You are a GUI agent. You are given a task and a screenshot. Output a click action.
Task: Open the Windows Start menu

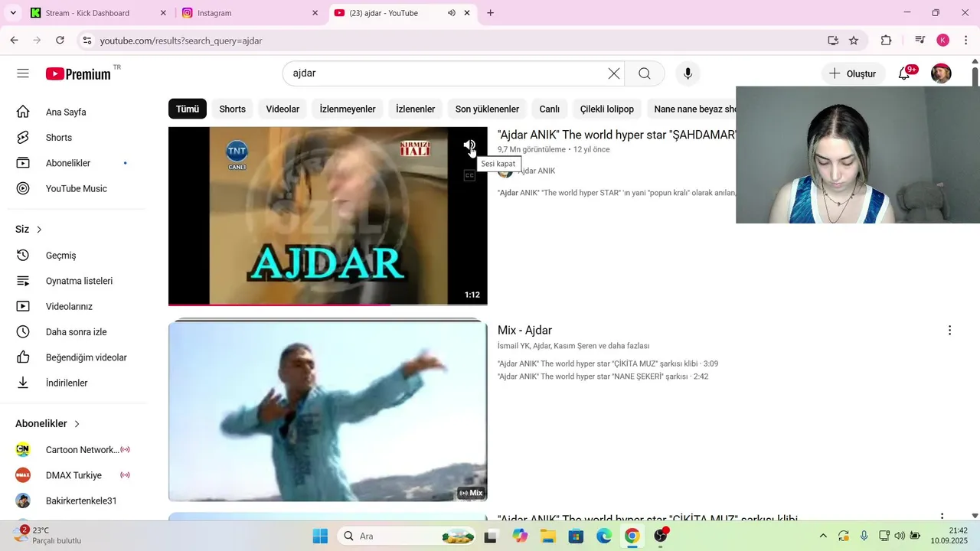click(x=320, y=536)
